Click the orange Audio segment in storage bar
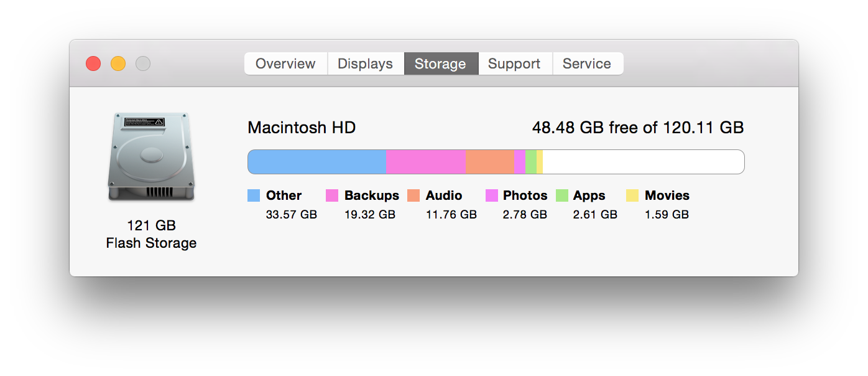 [490, 162]
